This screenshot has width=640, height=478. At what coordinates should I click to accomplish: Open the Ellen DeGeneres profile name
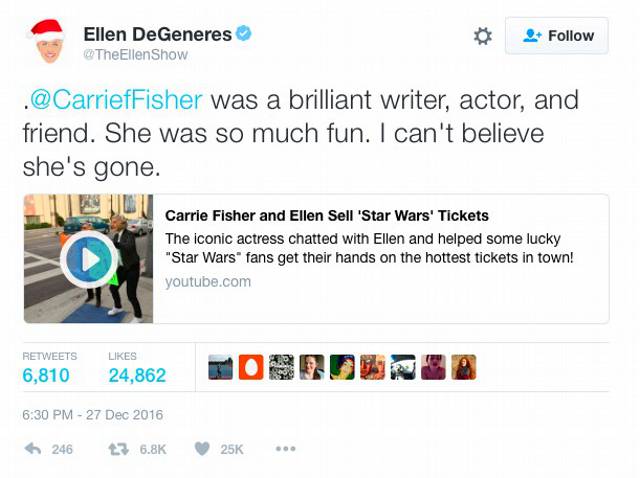[x=158, y=34]
